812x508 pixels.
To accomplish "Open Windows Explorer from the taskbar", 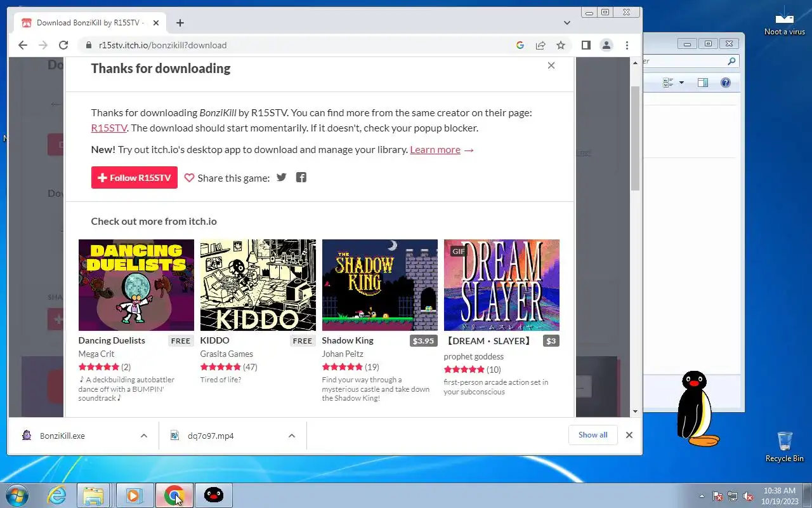I will pos(94,495).
